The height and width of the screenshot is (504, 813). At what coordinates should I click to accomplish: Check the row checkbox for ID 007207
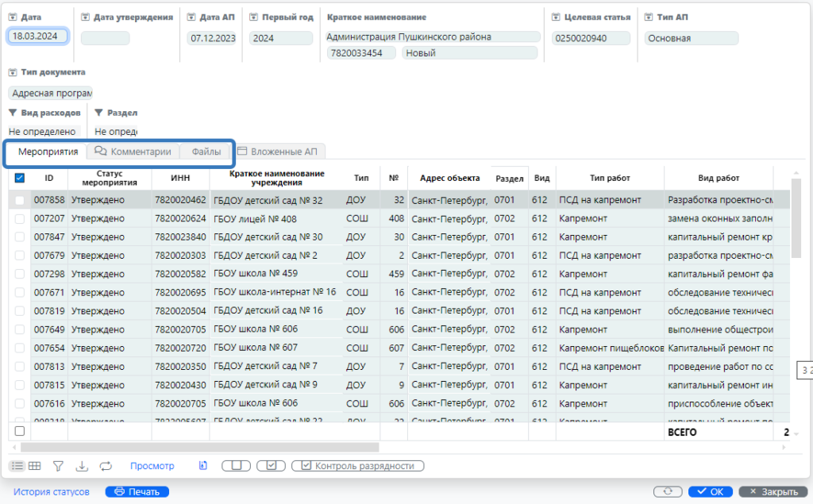20,218
